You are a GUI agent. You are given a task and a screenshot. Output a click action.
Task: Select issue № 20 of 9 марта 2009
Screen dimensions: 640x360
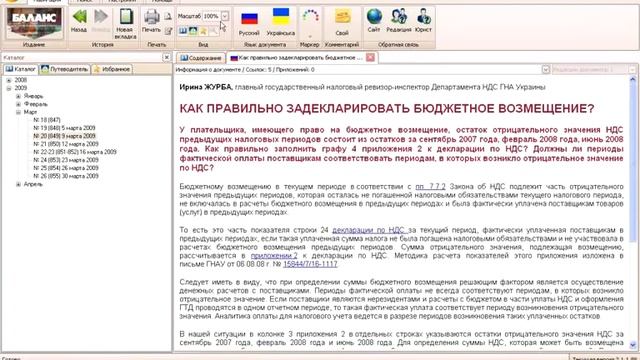click(64, 136)
